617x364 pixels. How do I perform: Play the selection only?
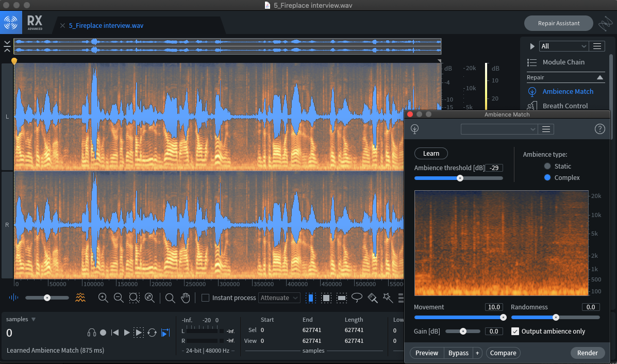(x=139, y=333)
